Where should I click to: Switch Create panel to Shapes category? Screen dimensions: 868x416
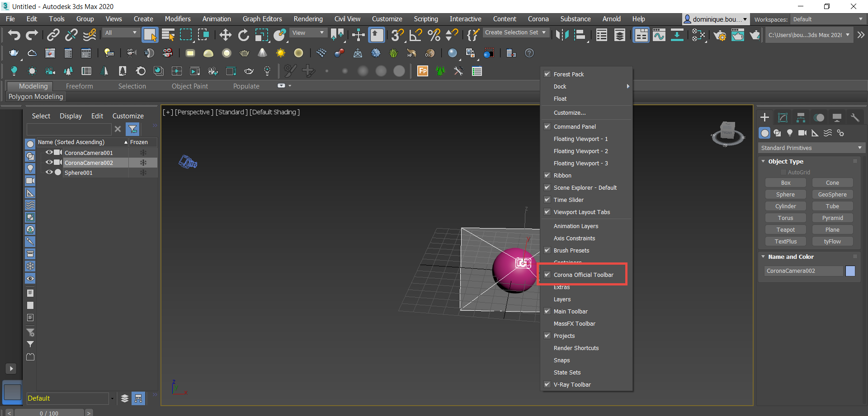[x=777, y=133]
